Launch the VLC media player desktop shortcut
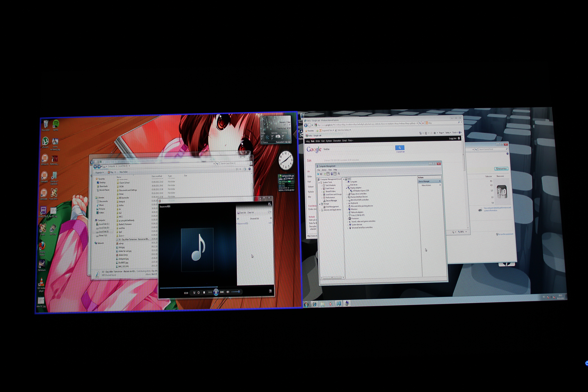This screenshot has width=588, height=392. [41, 285]
